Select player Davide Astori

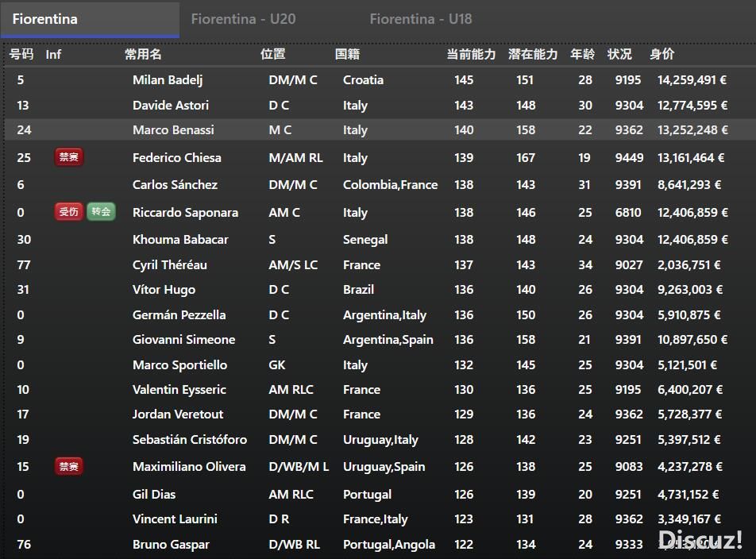pos(171,105)
